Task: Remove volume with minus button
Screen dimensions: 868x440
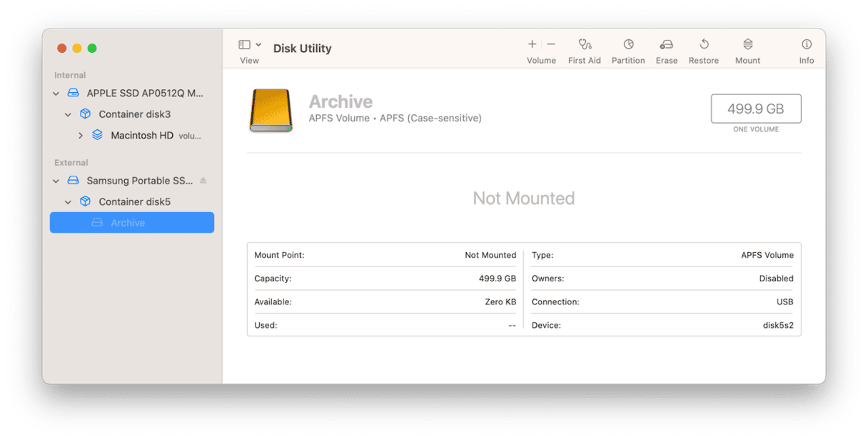Action: [x=551, y=44]
